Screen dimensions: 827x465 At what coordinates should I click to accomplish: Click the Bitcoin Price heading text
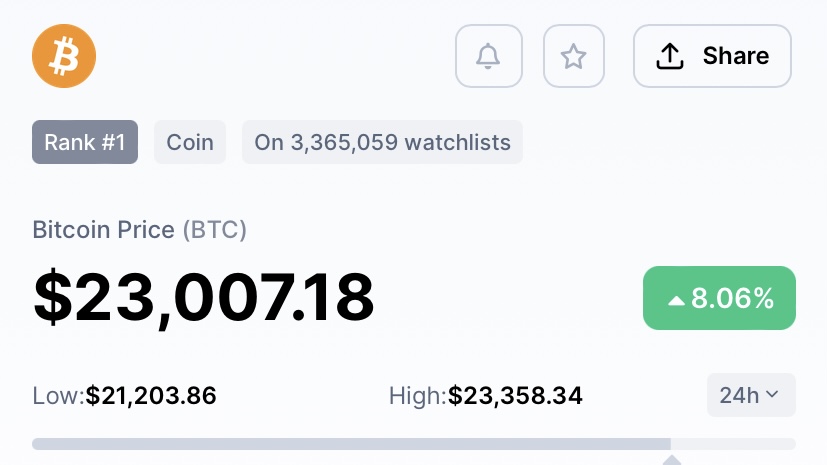point(103,230)
